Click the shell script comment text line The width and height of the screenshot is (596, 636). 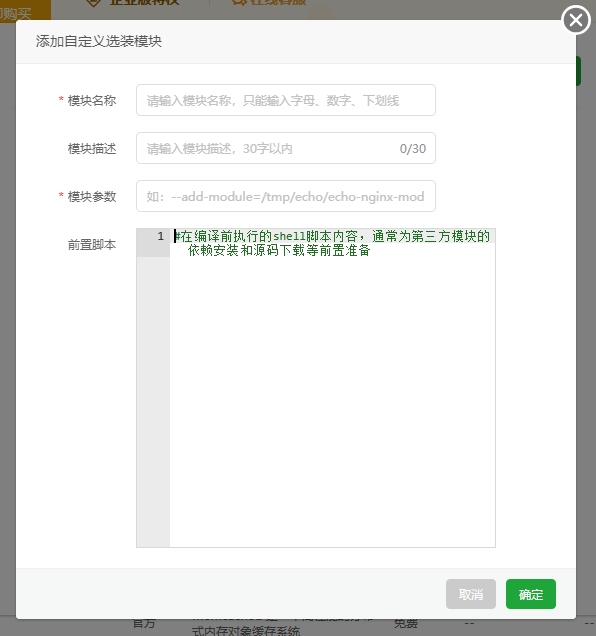coord(332,243)
